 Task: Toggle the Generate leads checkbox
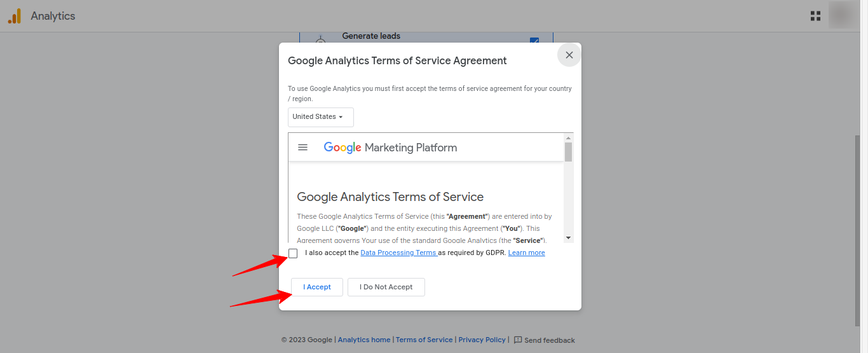click(x=534, y=41)
